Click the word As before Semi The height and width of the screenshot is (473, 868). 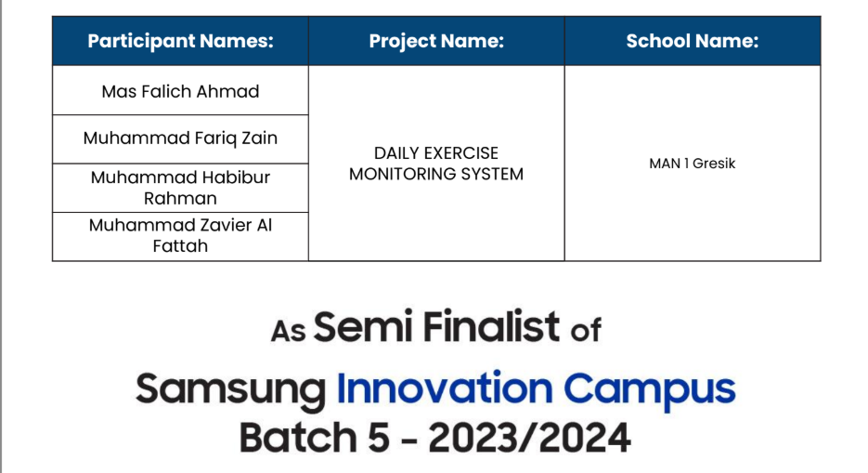point(288,331)
